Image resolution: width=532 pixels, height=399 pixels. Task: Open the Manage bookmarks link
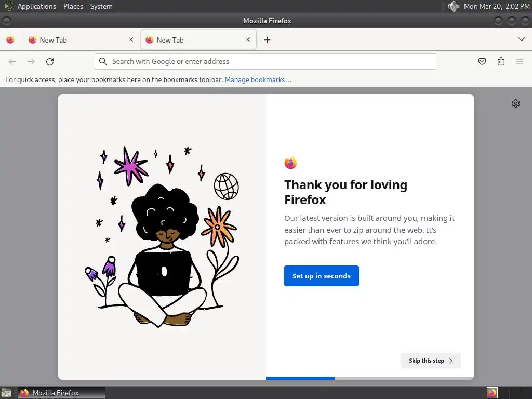[x=258, y=79]
